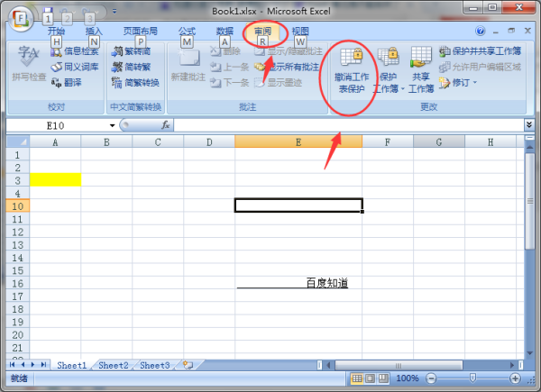Viewport: 541px width, 392px height.
Task: Click horizontal scrollbar right arrow
Action: click(x=512, y=365)
